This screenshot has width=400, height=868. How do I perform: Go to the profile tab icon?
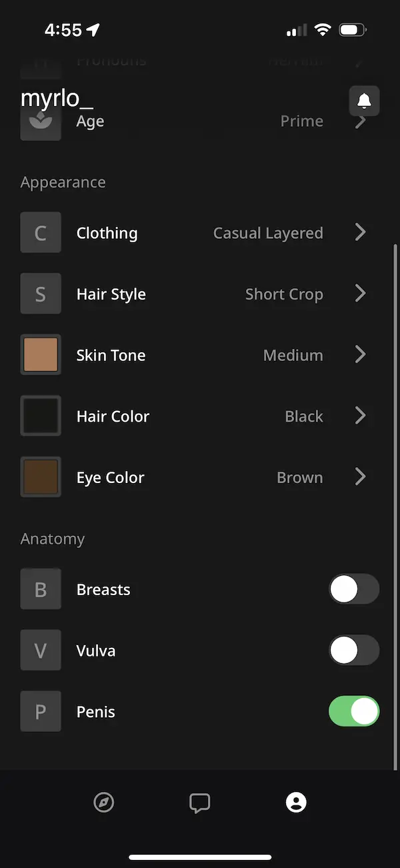pyautogui.click(x=296, y=802)
